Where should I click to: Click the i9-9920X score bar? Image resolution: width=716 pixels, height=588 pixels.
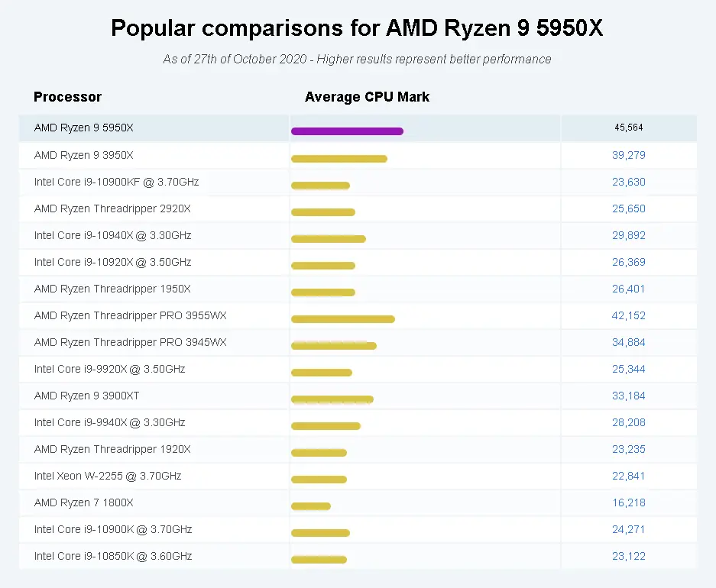pyautogui.click(x=322, y=373)
